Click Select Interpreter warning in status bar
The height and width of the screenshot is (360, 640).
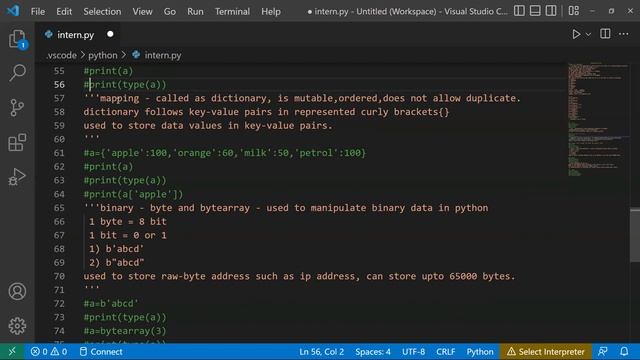[x=546, y=351]
